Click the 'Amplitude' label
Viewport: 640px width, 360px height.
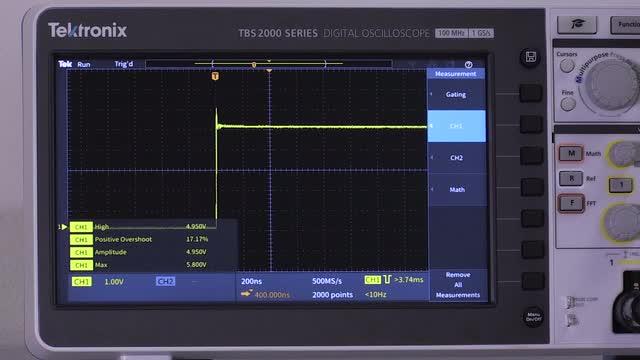[x=111, y=252]
